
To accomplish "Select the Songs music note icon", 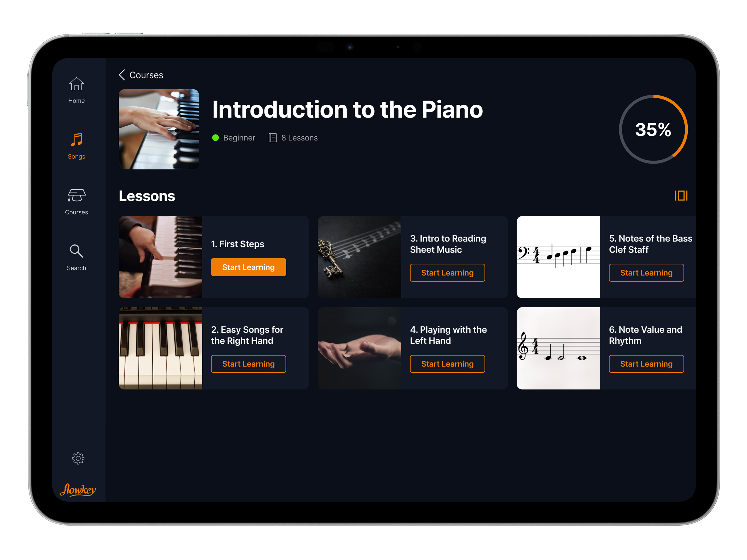I will (x=76, y=139).
